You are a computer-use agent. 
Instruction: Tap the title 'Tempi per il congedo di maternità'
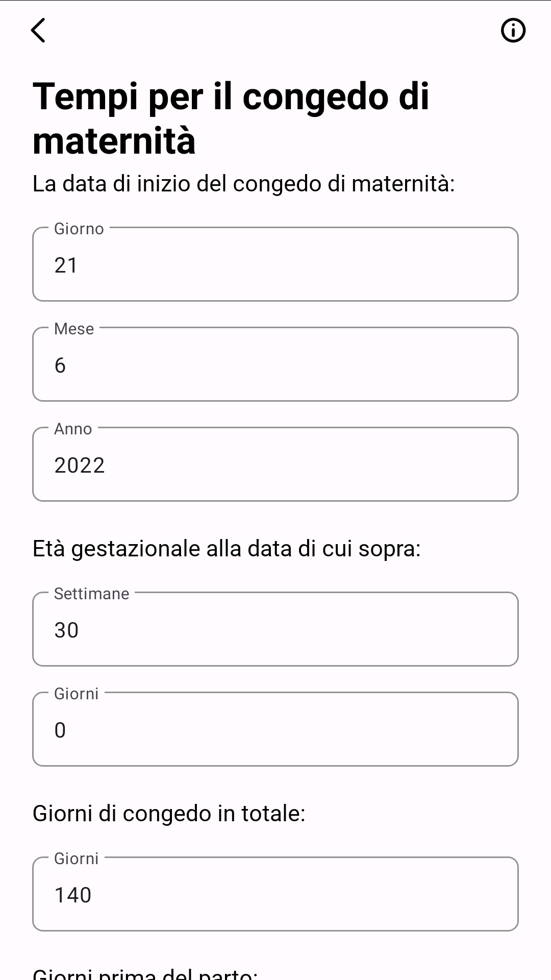[231, 118]
